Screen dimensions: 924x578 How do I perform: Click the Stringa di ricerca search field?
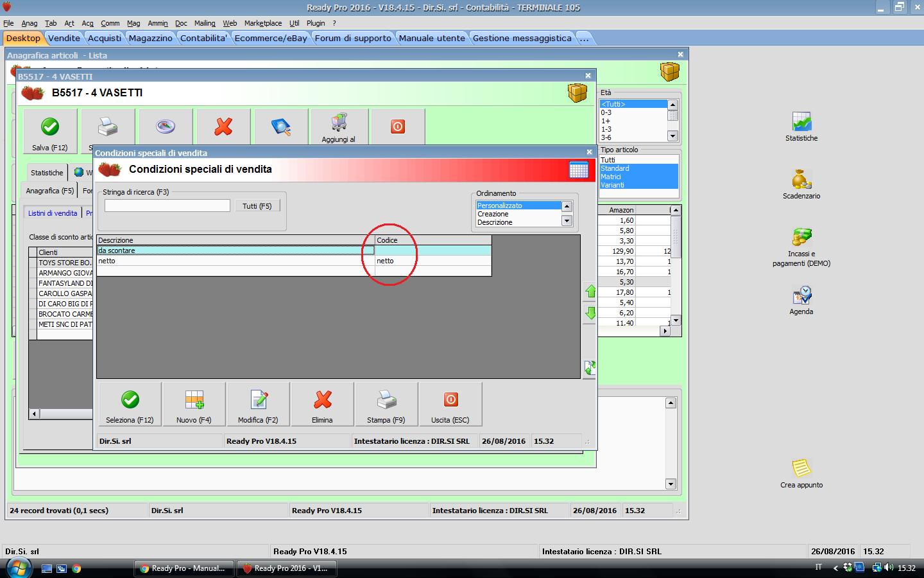tap(167, 206)
